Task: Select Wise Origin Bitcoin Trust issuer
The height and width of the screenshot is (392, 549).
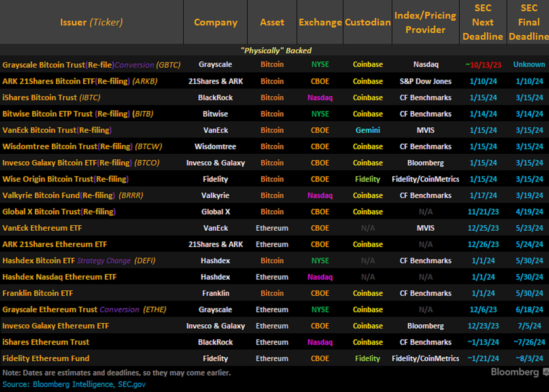Action: [66, 179]
